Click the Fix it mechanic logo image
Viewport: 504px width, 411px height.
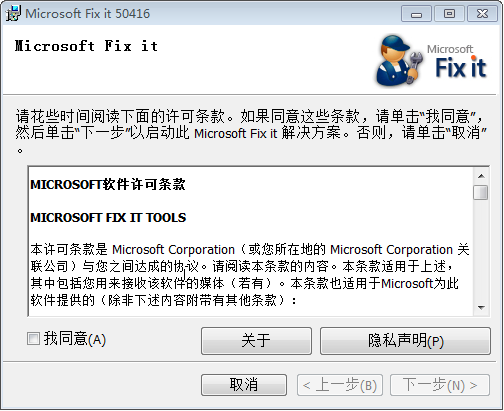(399, 61)
